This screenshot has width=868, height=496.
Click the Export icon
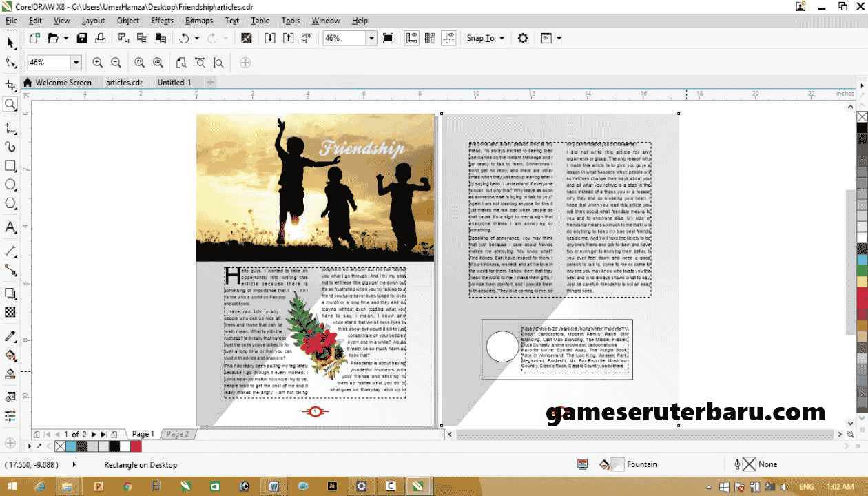(x=289, y=38)
